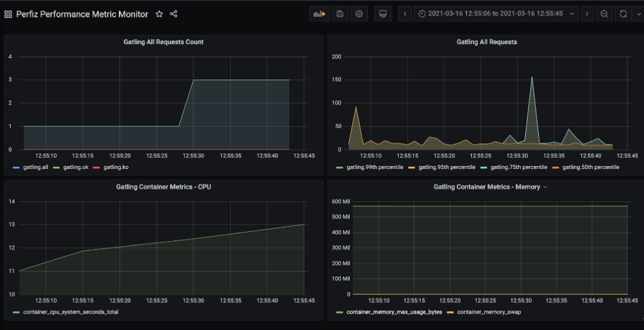644x330 pixels.
Task: Click the Gatling All Requests Count panel title
Action: [x=163, y=42]
